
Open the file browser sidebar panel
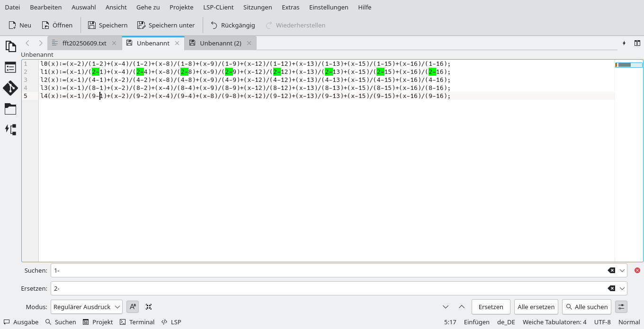point(10,109)
